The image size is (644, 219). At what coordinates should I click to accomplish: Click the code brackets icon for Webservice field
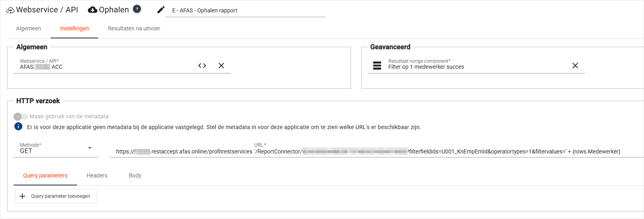pos(202,66)
